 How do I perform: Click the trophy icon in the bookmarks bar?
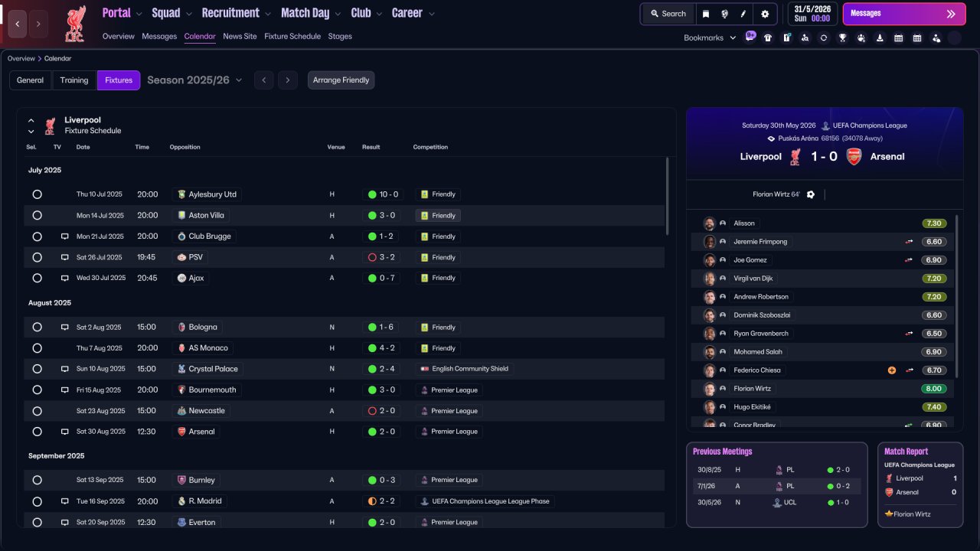pyautogui.click(x=842, y=37)
